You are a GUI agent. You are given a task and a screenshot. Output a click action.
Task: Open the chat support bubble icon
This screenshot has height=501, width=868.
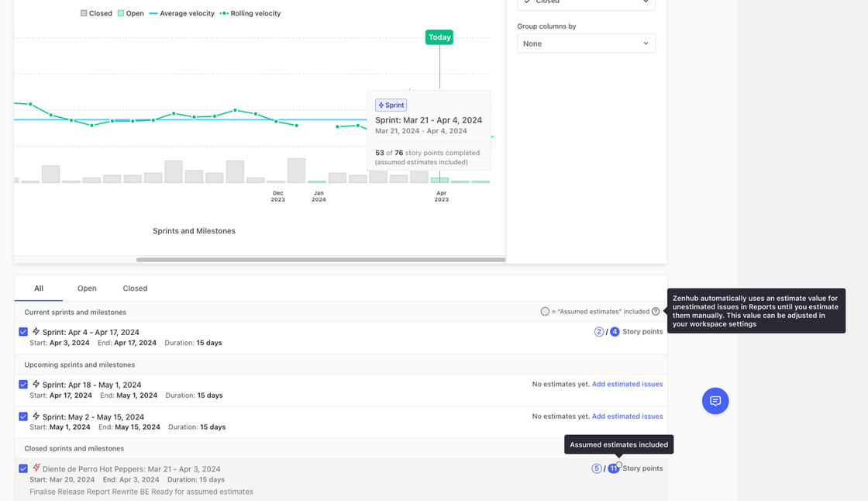[x=715, y=401]
